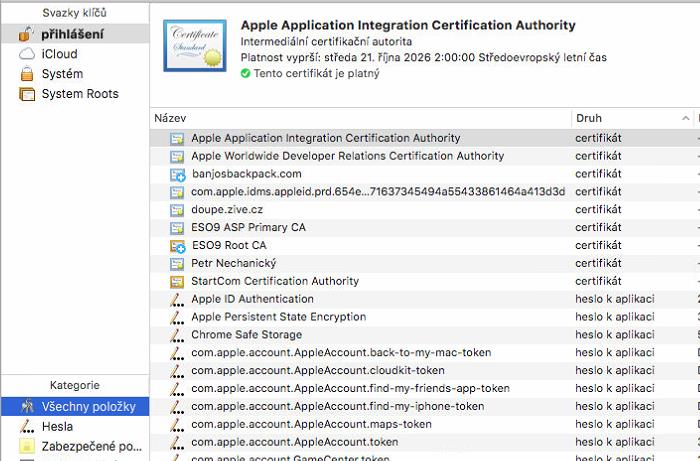
Task: Select the Apple ID Authentication row
Action: 425,299
